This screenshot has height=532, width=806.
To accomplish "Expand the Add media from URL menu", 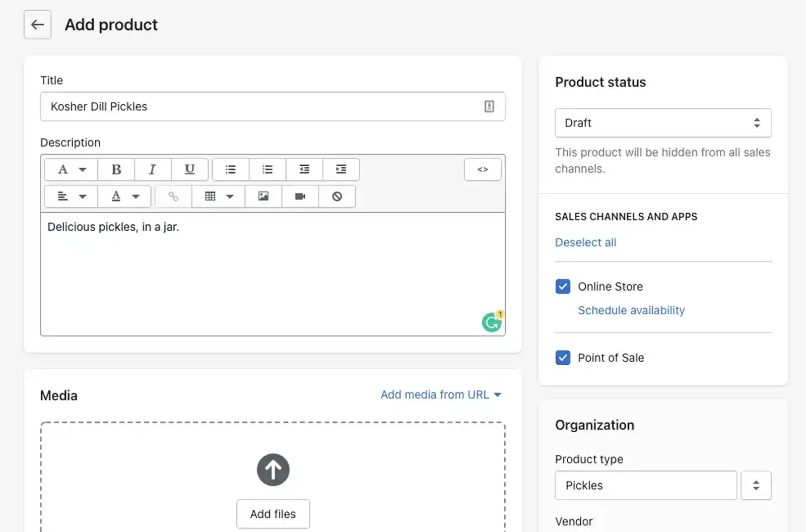I will [440, 394].
